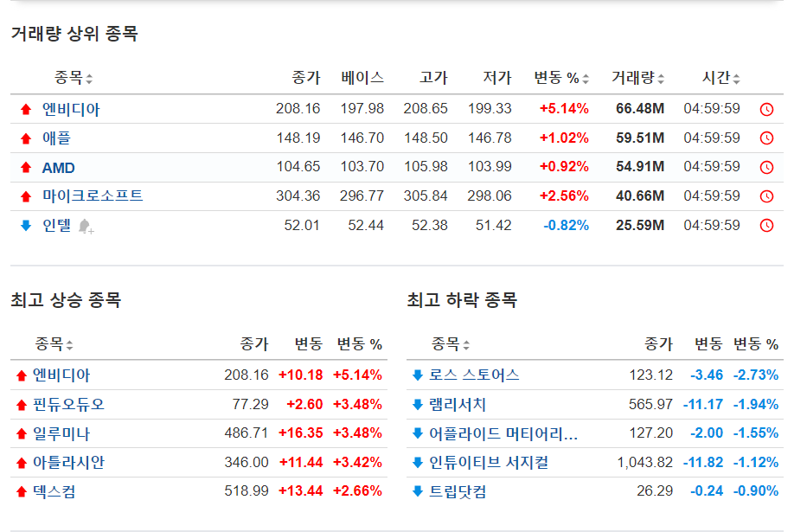Click the 40.66M volume value
The width and height of the screenshot is (807, 532).
click(x=640, y=196)
